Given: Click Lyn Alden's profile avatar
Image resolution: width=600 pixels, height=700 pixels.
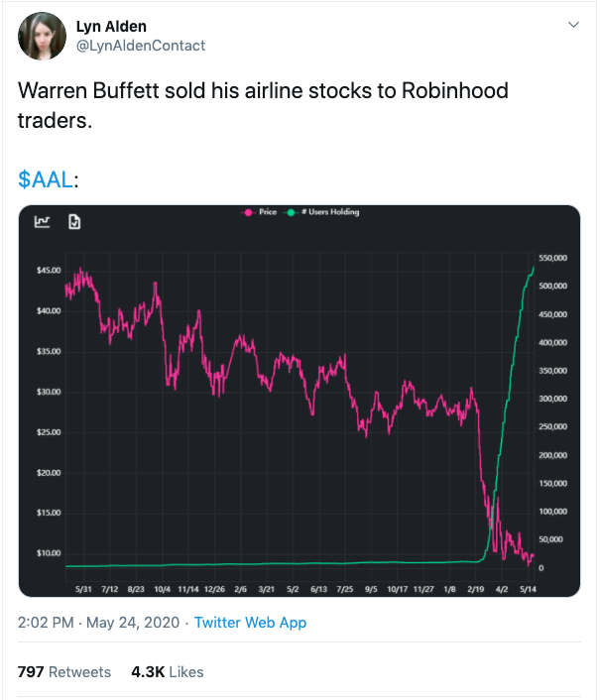Looking at the screenshot, I should [42, 36].
